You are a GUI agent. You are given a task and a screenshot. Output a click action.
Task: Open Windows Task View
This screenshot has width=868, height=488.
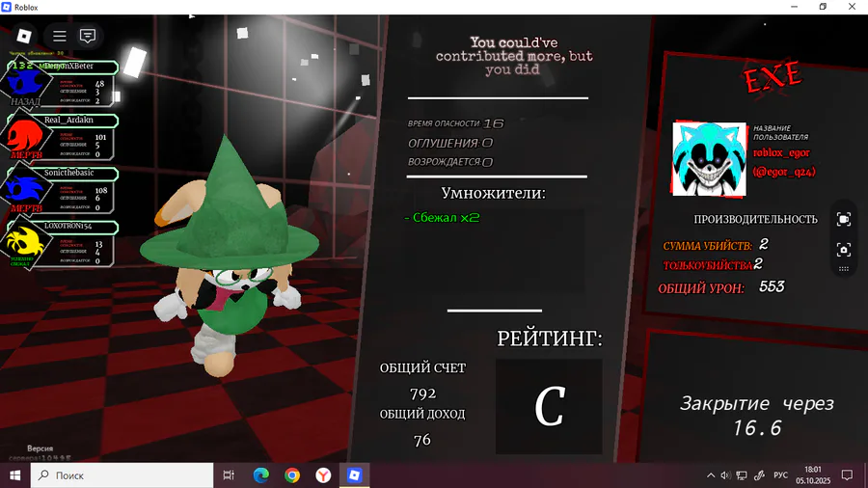229,475
